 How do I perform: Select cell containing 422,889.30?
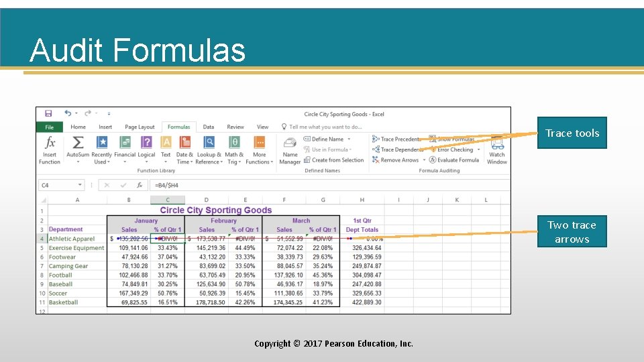[362, 302]
